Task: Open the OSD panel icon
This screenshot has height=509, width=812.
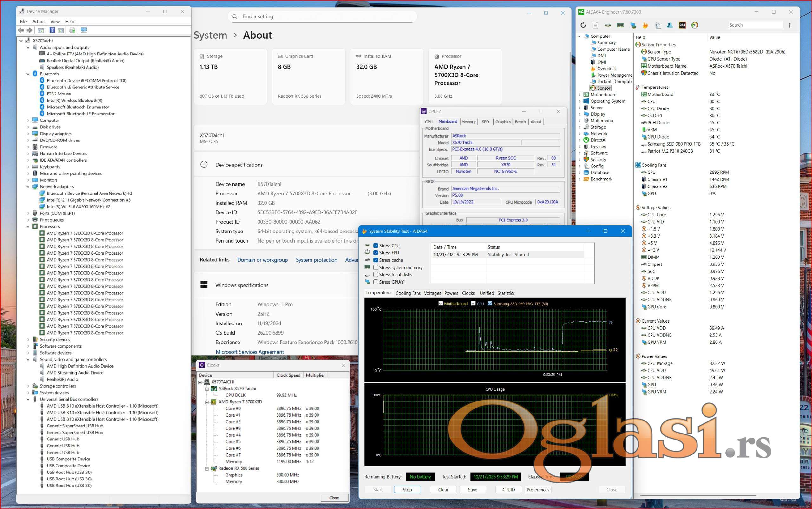Action: tap(682, 25)
